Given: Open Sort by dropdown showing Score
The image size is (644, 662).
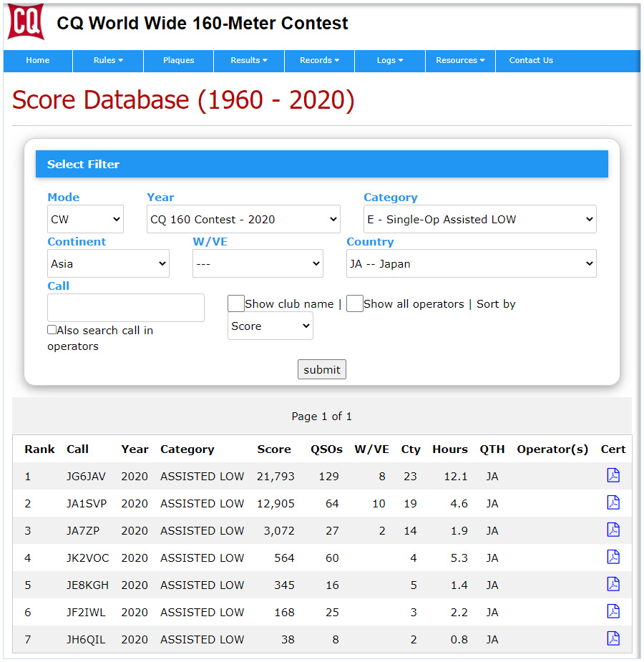Looking at the screenshot, I should coord(270,326).
